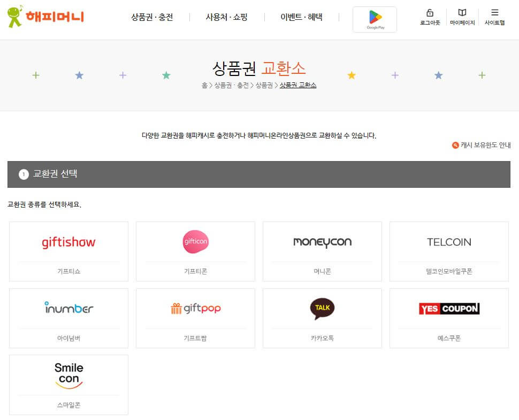Click the 텔코인모바일쿠폰 label
The height and width of the screenshot is (420, 519).
(x=449, y=271)
